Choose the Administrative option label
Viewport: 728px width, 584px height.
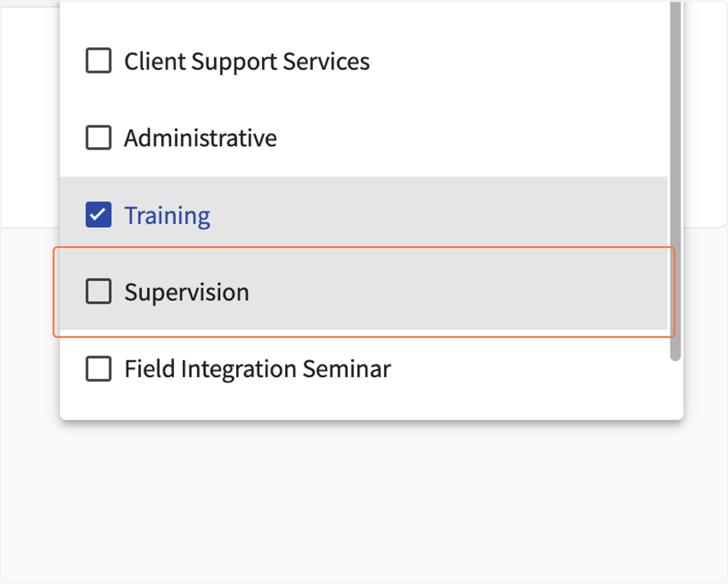coord(201,138)
